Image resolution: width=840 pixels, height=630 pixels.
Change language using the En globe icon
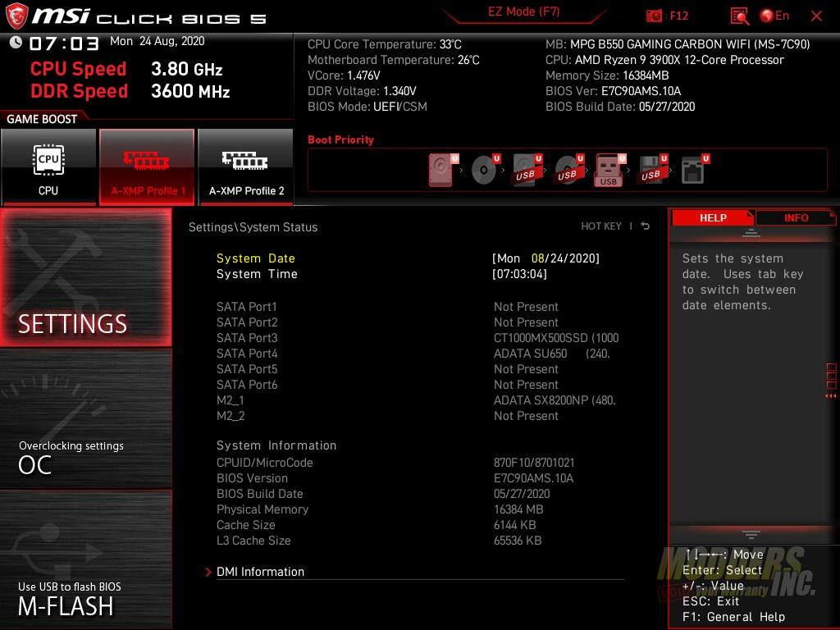click(x=774, y=16)
